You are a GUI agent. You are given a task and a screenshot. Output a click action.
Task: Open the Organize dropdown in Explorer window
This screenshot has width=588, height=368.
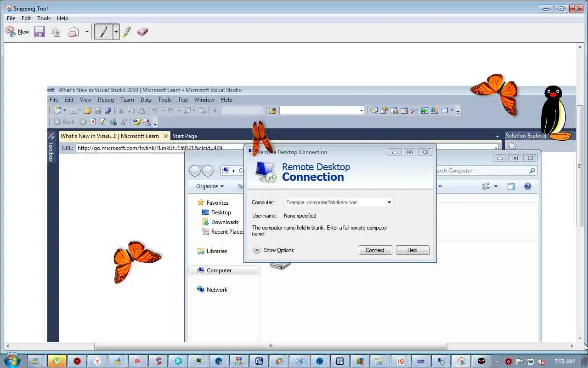[210, 186]
